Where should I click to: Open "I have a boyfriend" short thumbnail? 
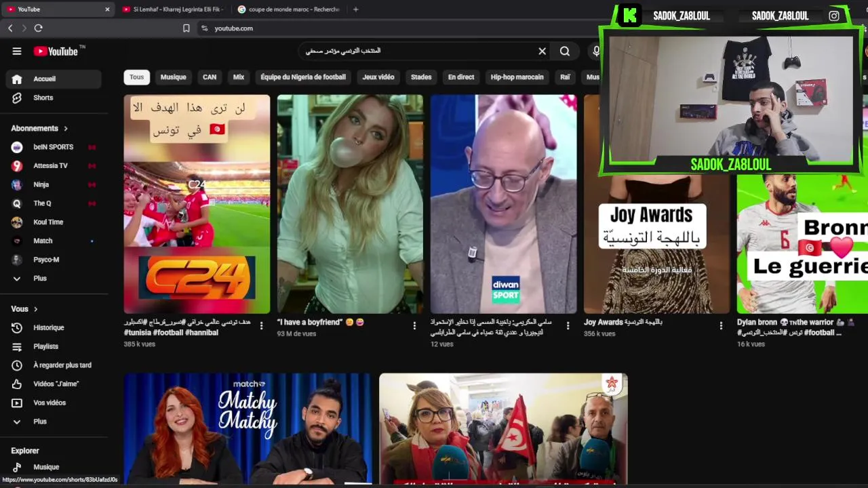350,203
